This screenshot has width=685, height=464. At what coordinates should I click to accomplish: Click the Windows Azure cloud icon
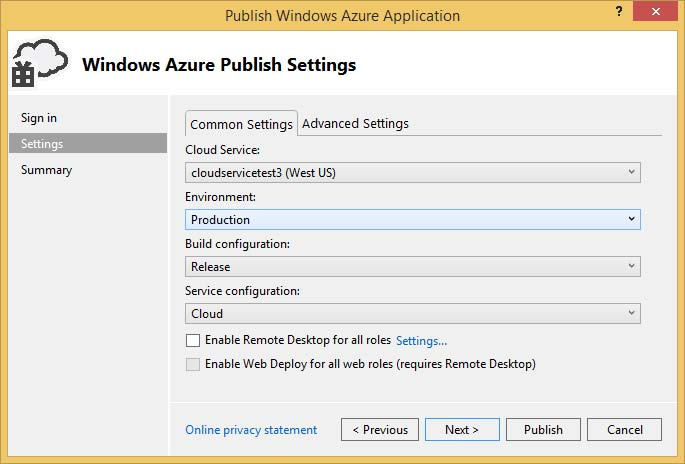point(39,64)
